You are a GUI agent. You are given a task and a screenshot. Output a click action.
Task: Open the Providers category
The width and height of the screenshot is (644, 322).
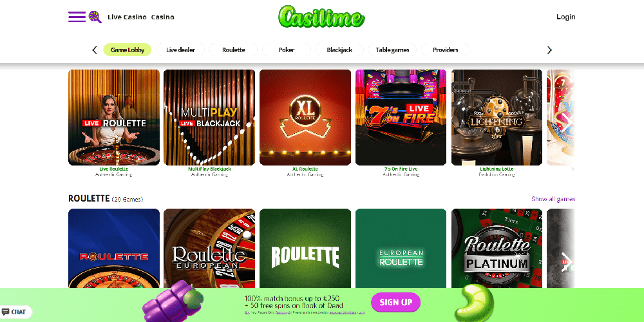[x=445, y=50]
